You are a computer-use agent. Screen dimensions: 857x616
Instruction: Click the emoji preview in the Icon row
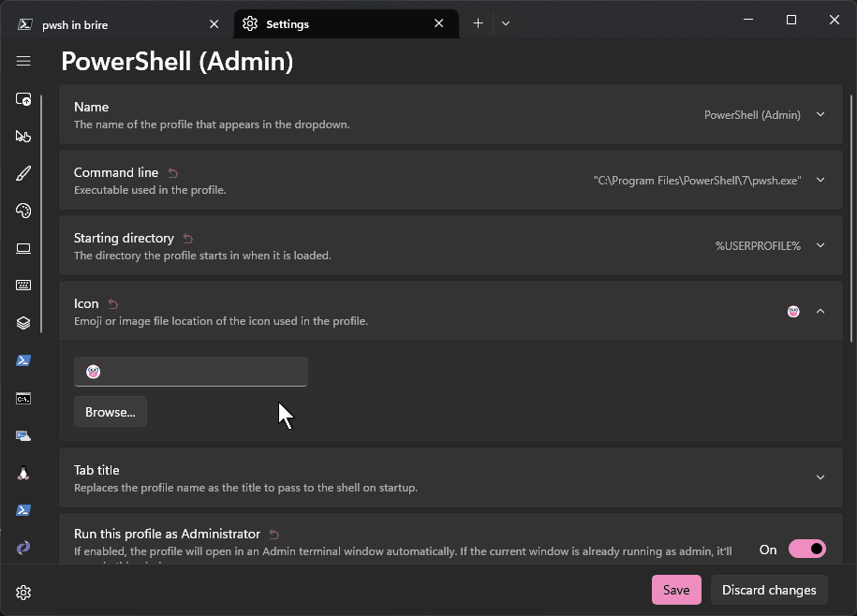pos(793,311)
